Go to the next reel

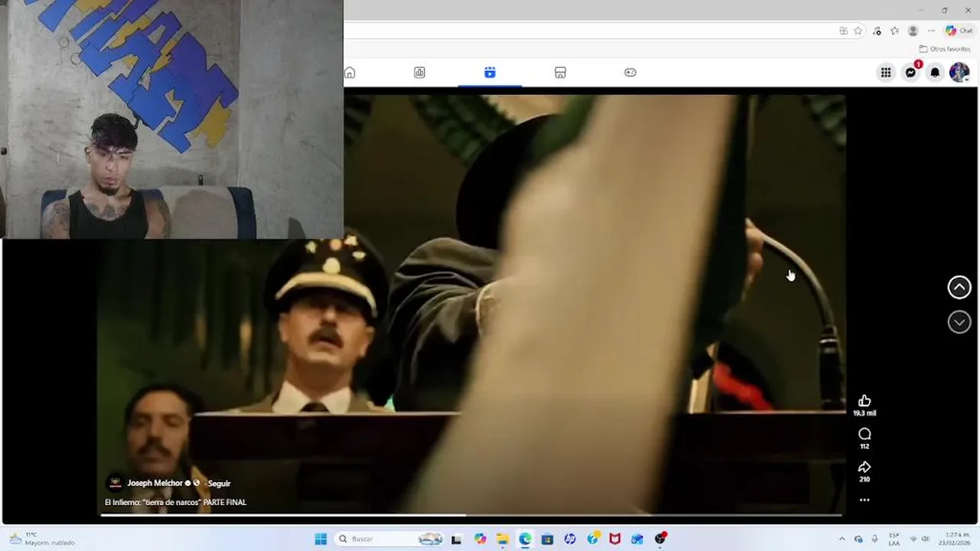pyautogui.click(x=959, y=322)
